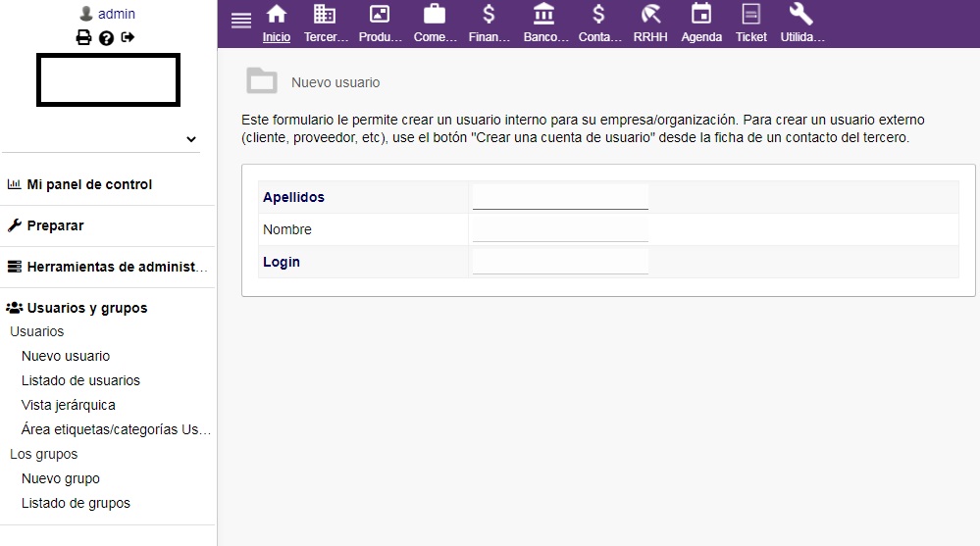Click the Preparar wrench icon
The height and width of the screenshot is (546, 980).
[15, 225]
